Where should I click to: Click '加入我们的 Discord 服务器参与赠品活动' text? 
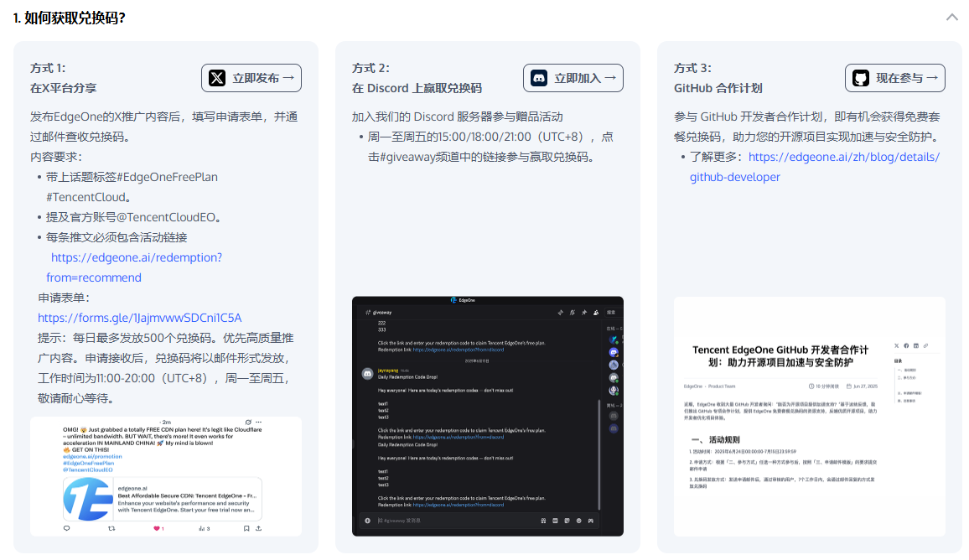click(458, 117)
